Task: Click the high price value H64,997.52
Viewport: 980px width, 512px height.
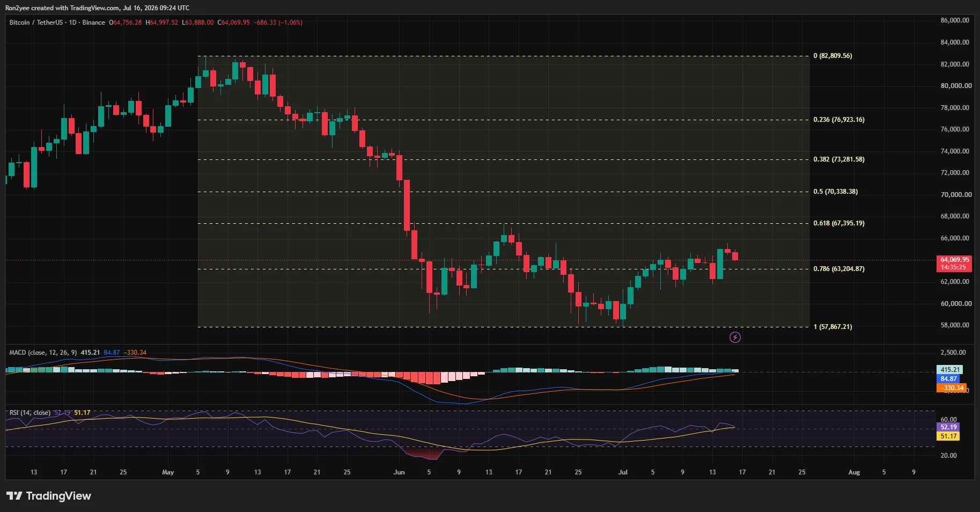Action: (x=162, y=23)
